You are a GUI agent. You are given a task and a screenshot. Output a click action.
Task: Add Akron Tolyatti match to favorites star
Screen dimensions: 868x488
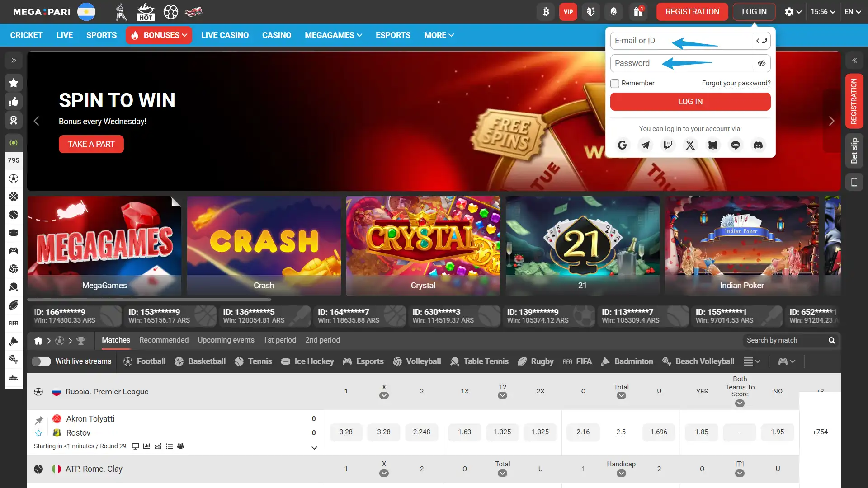39,433
